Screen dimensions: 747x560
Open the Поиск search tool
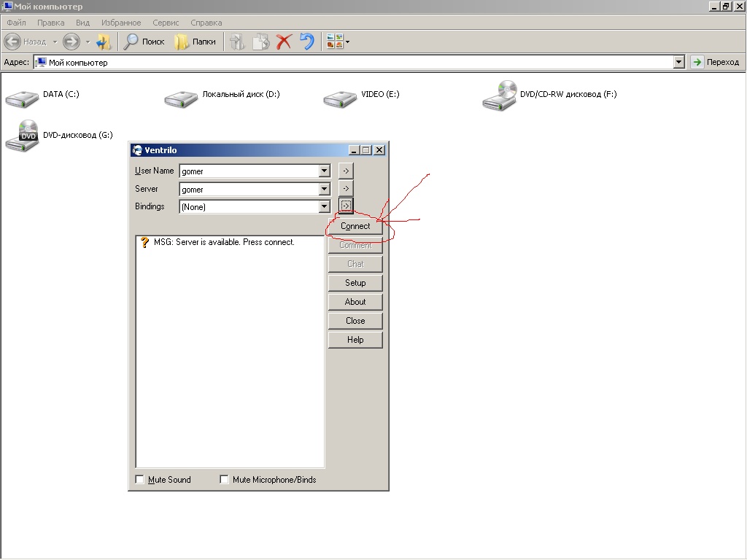pyautogui.click(x=144, y=42)
